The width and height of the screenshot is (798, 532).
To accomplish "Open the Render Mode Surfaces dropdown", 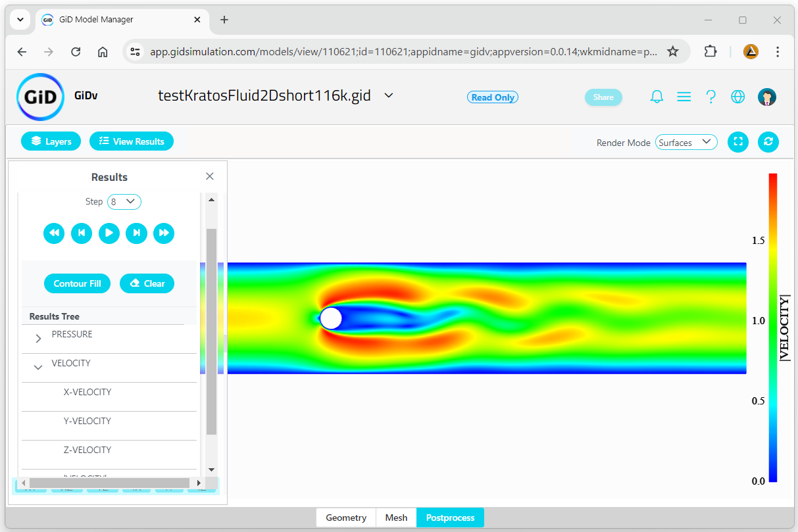I will (x=686, y=142).
